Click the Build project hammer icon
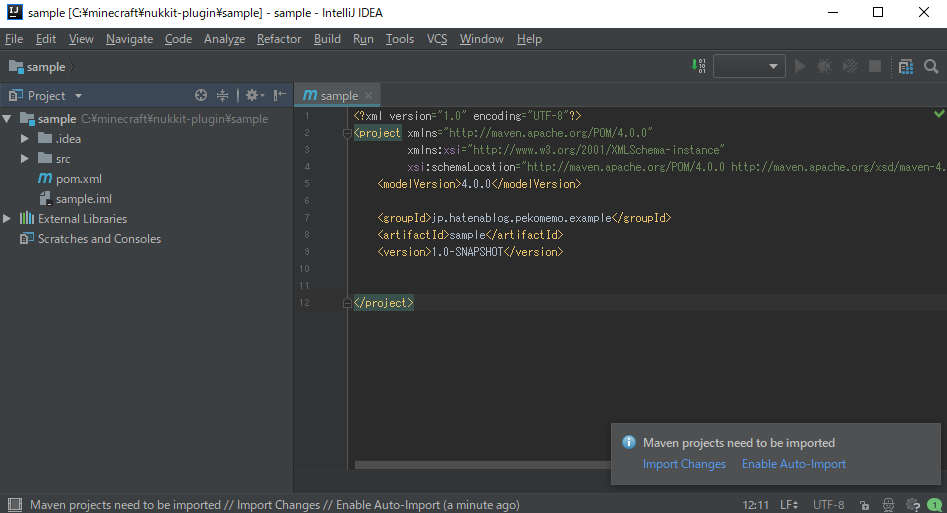 point(699,66)
